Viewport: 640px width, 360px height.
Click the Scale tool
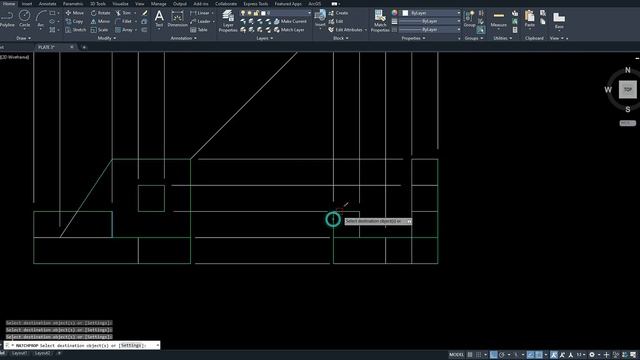pos(99,30)
